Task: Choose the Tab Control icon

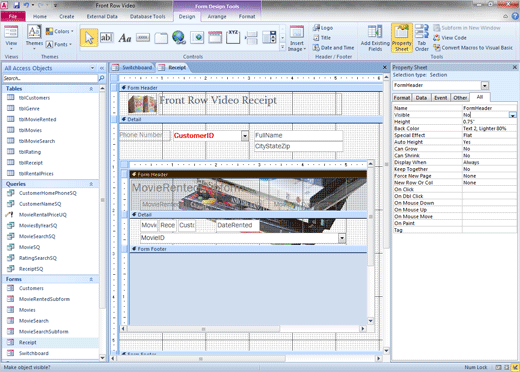Action: tap(161, 38)
